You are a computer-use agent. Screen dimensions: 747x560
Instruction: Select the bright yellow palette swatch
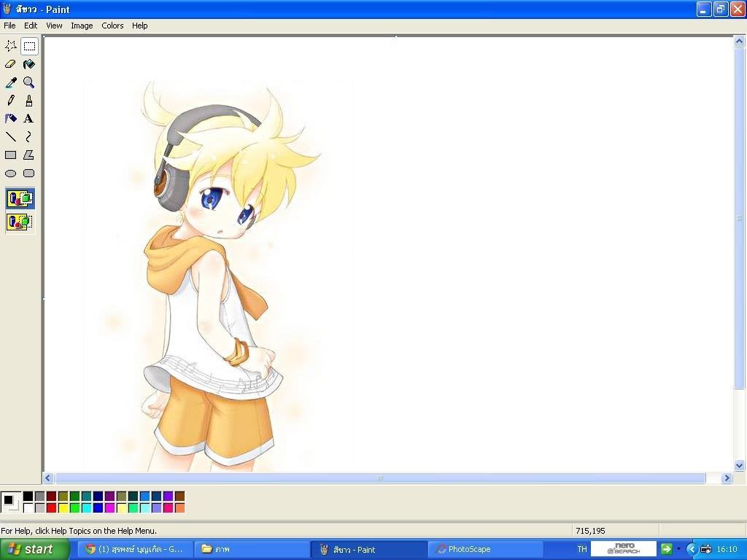pos(63,508)
